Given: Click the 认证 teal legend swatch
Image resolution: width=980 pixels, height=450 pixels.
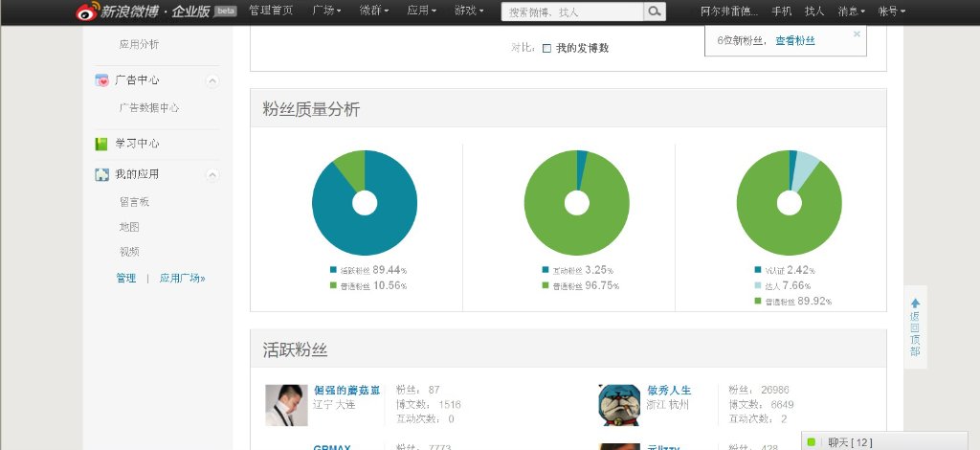Looking at the screenshot, I should pyautogui.click(x=758, y=270).
